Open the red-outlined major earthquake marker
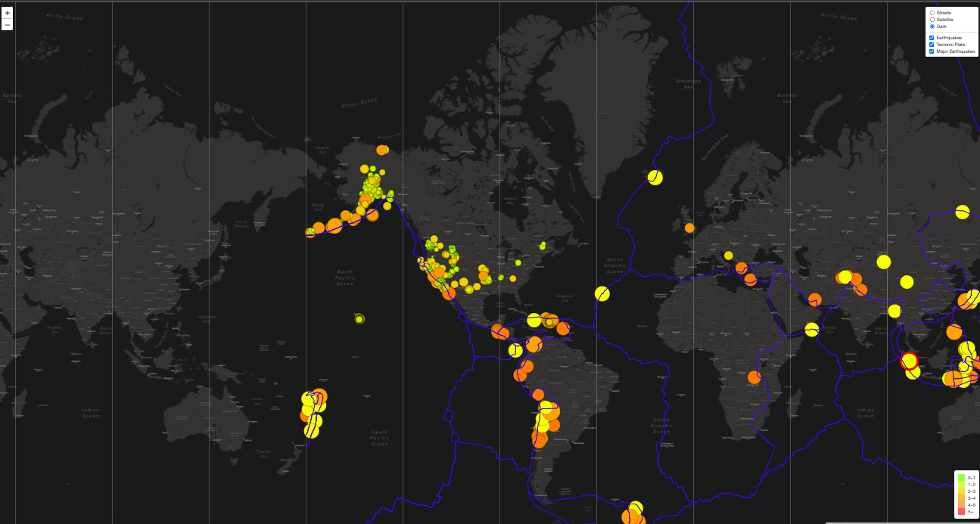The width and height of the screenshot is (980, 524). coord(910,361)
